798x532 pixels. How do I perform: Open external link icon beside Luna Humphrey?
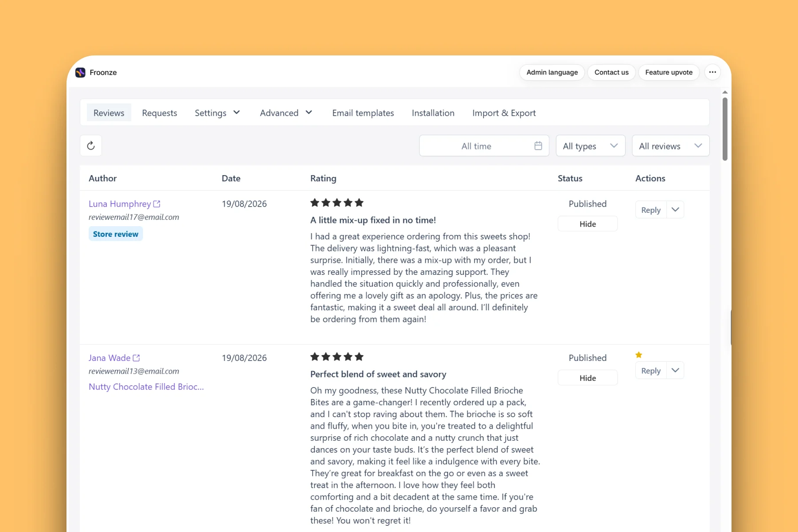coord(156,204)
